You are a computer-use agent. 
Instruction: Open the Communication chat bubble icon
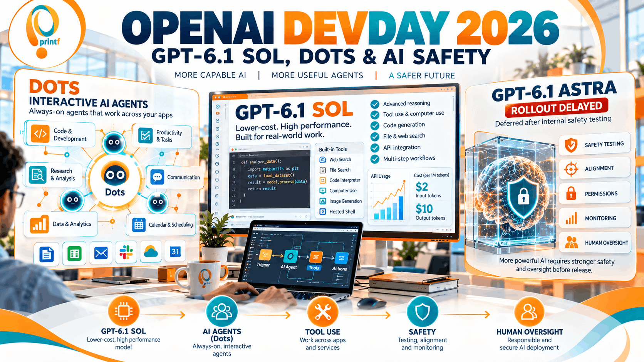(157, 177)
